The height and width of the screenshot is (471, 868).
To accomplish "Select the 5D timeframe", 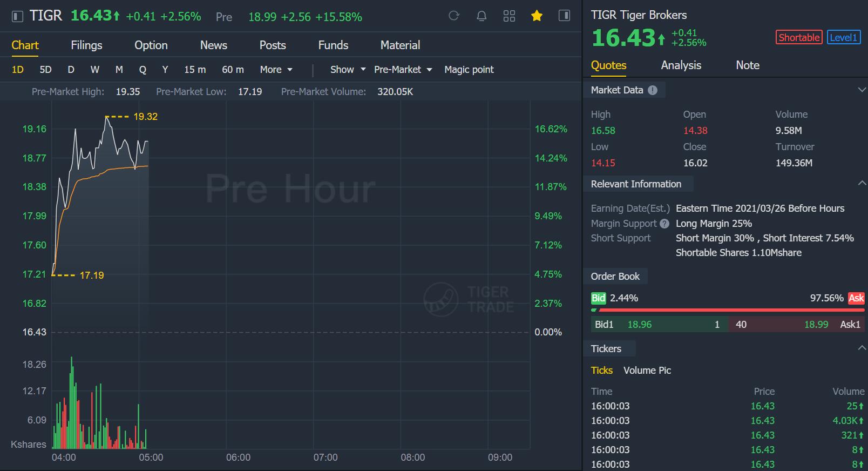I will [x=45, y=70].
